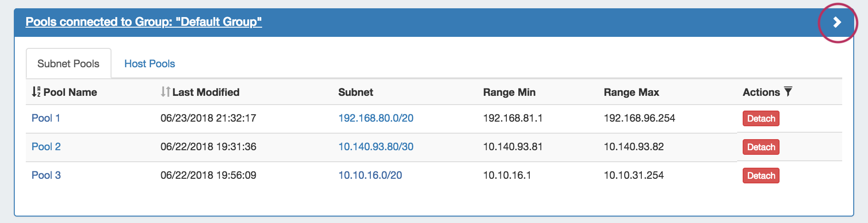This screenshot has width=868, height=223.
Task: Click the Actions column header
Action: tap(761, 92)
